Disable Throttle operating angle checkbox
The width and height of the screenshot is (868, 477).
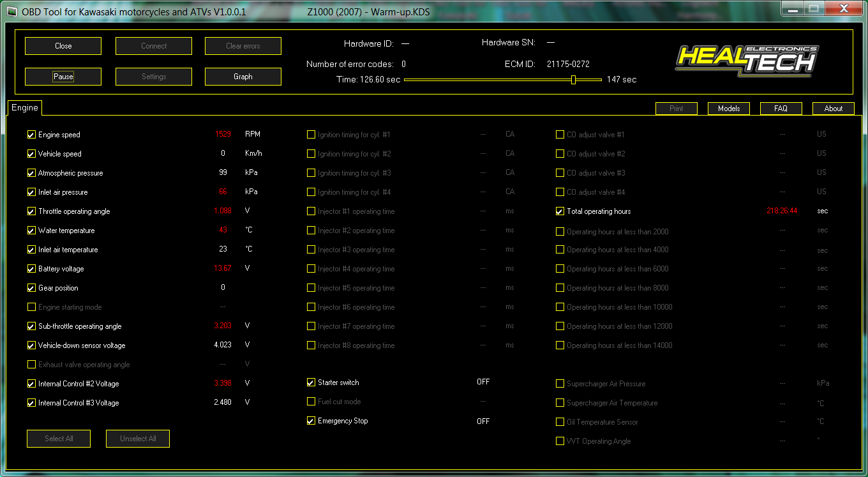coord(31,211)
